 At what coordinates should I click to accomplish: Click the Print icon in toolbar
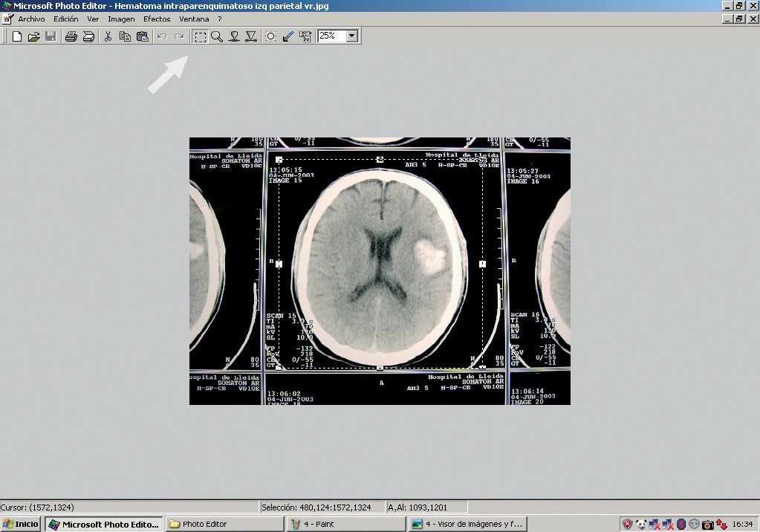coord(71,36)
